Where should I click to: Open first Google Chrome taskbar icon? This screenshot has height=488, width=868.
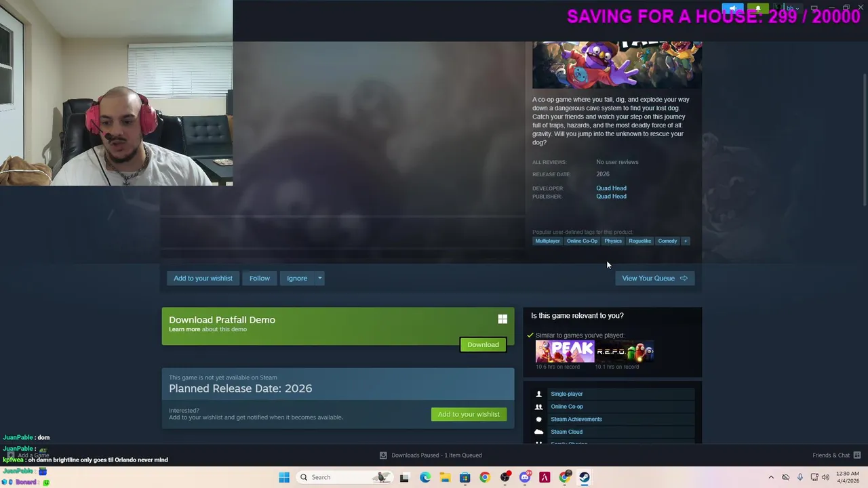pyautogui.click(x=484, y=477)
